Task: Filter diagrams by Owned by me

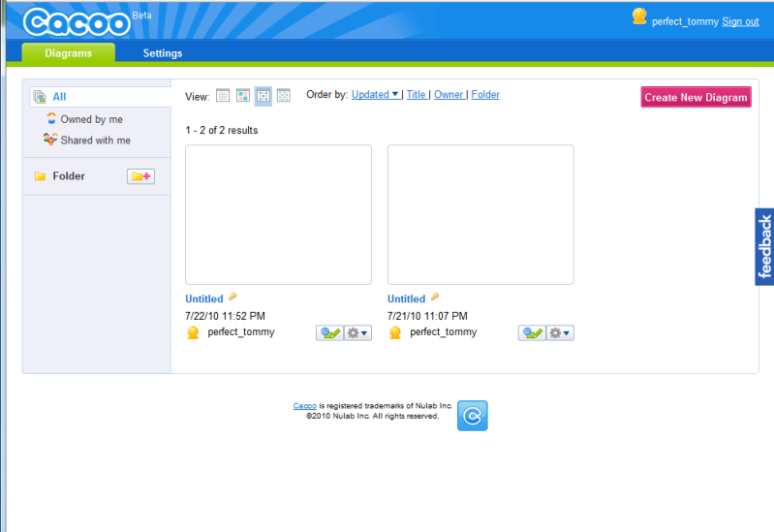Action: click(x=91, y=119)
